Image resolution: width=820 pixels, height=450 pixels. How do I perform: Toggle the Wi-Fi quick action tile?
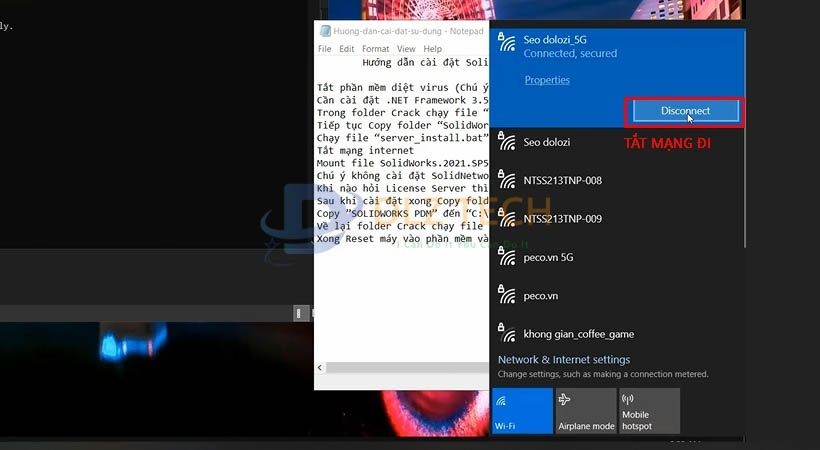pos(522,411)
